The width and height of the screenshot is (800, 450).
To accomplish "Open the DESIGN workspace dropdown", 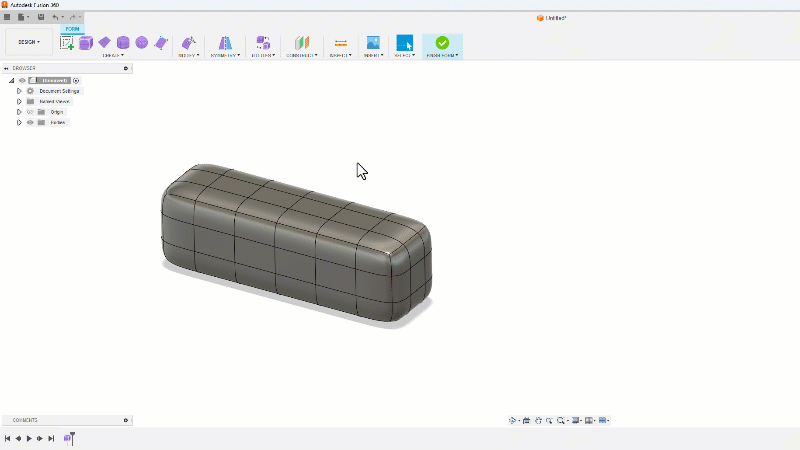I will click(29, 42).
